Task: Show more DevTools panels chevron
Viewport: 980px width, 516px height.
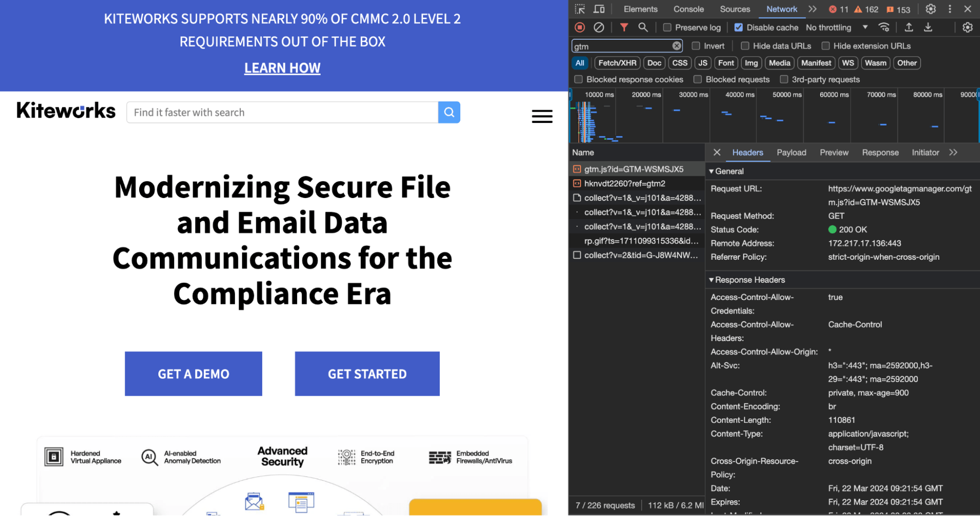Action: [x=812, y=9]
